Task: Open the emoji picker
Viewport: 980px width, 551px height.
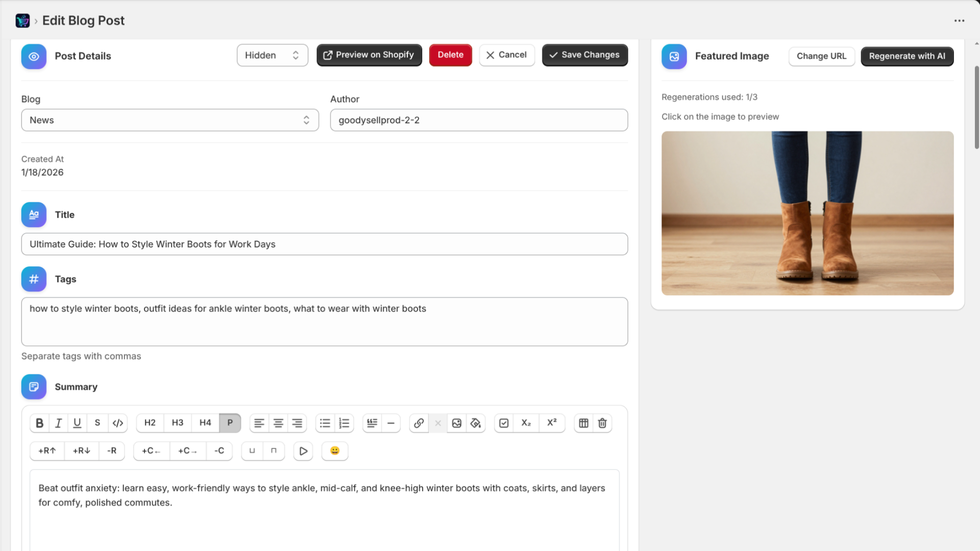Action: tap(334, 451)
